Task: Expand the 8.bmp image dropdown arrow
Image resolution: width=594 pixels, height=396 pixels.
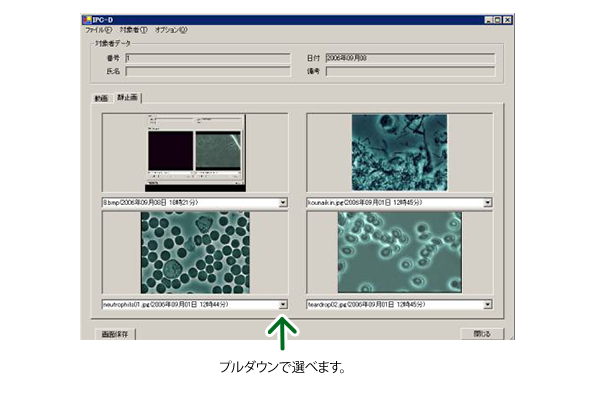Action: coord(283,203)
